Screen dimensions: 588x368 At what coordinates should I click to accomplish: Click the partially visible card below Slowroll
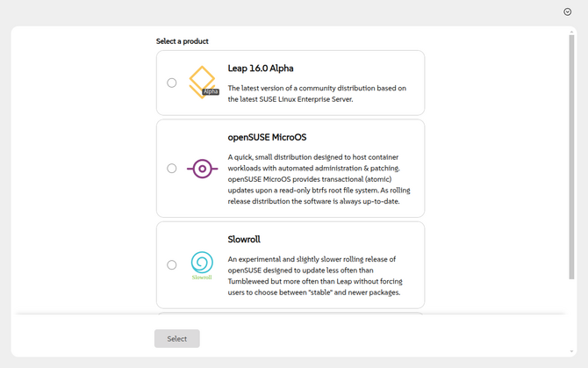[290, 312]
